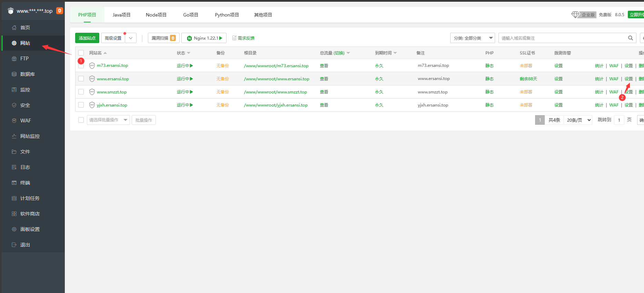Open the 分类: 全部分类 category dropdown
The image size is (644, 293).
472,38
